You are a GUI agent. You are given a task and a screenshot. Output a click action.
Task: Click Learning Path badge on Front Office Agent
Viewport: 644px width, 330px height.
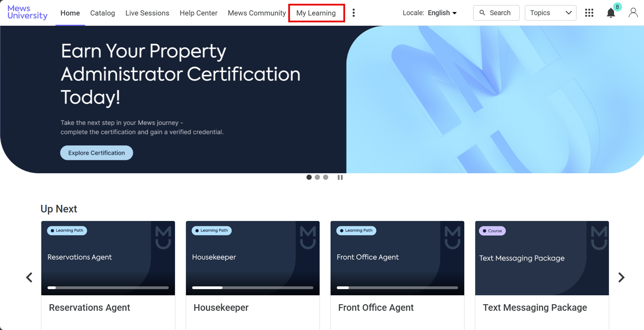(356, 230)
